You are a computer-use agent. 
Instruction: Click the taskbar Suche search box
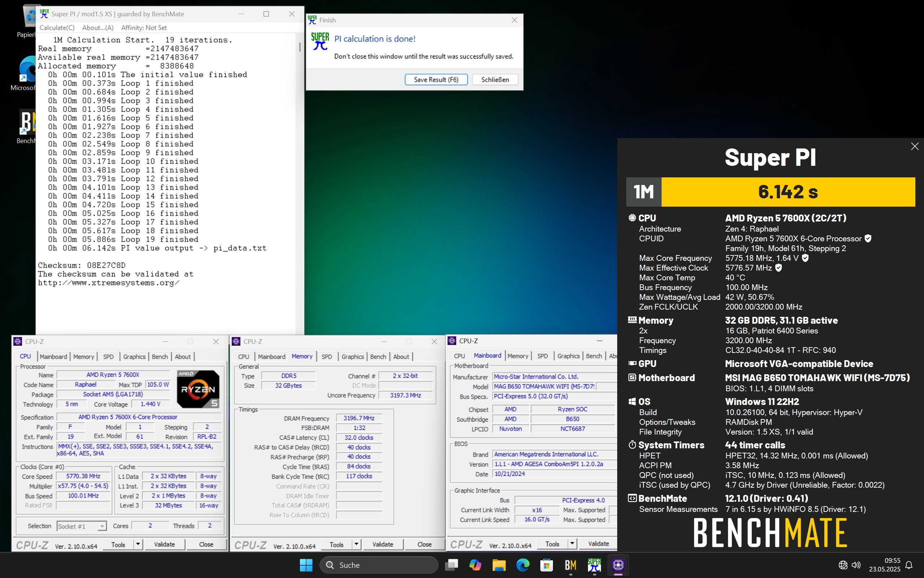click(378, 565)
